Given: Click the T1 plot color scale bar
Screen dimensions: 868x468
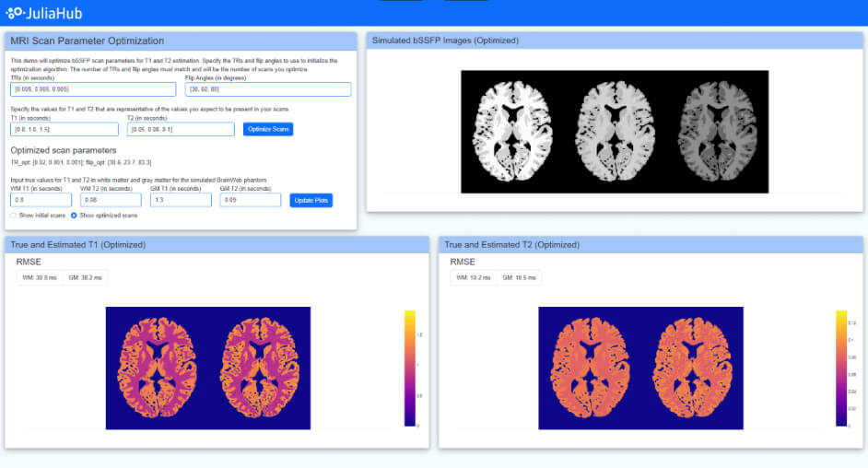Looking at the screenshot, I should (409, 369).
